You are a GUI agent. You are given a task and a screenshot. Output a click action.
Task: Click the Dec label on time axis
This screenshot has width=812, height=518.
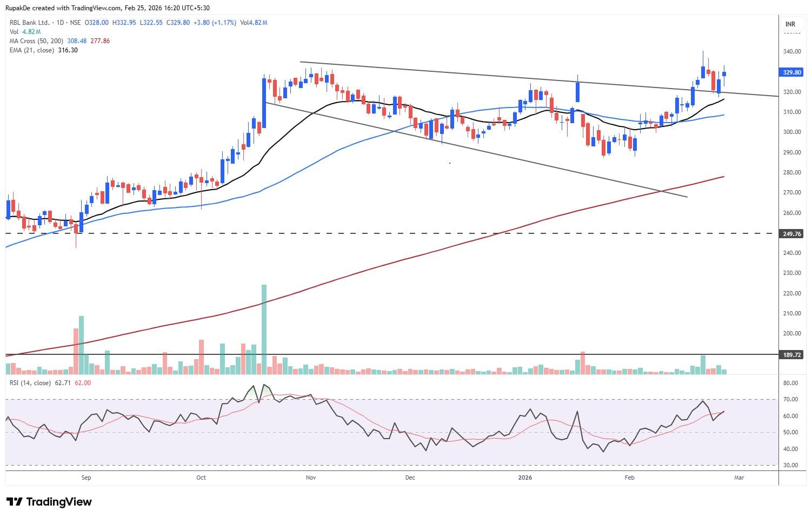point(410,477)
